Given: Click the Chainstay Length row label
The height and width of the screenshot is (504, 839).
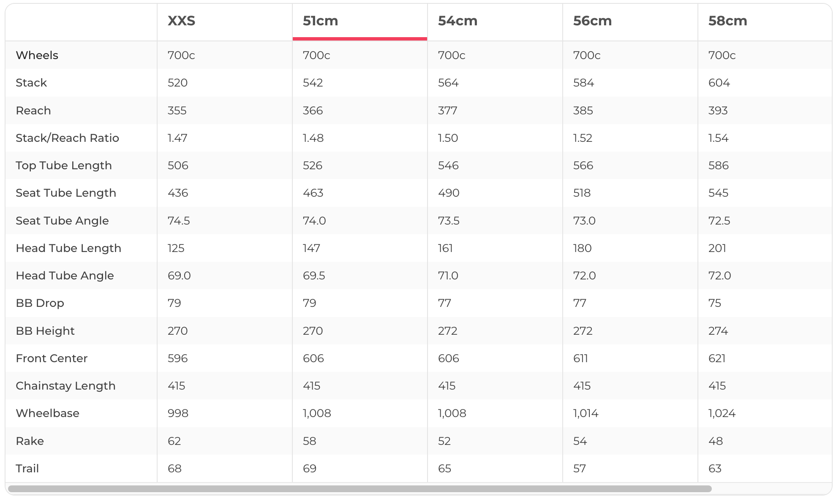Looking at the screenshot, I should point(65,386).
